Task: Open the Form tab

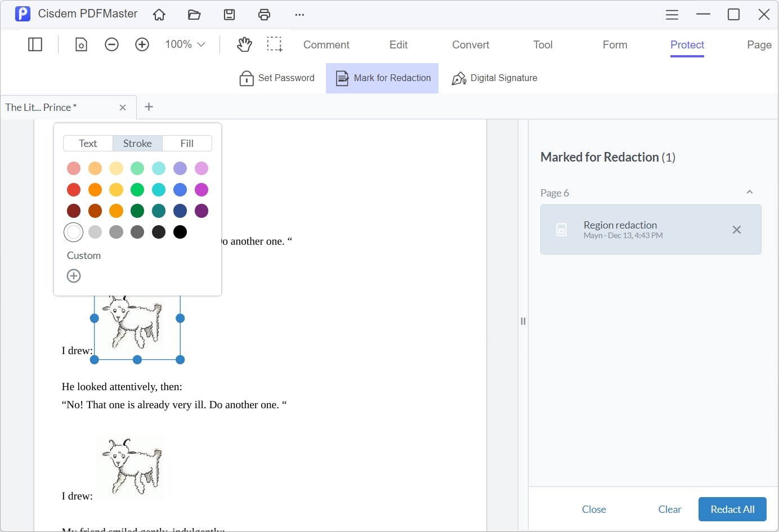Action: 614,44
